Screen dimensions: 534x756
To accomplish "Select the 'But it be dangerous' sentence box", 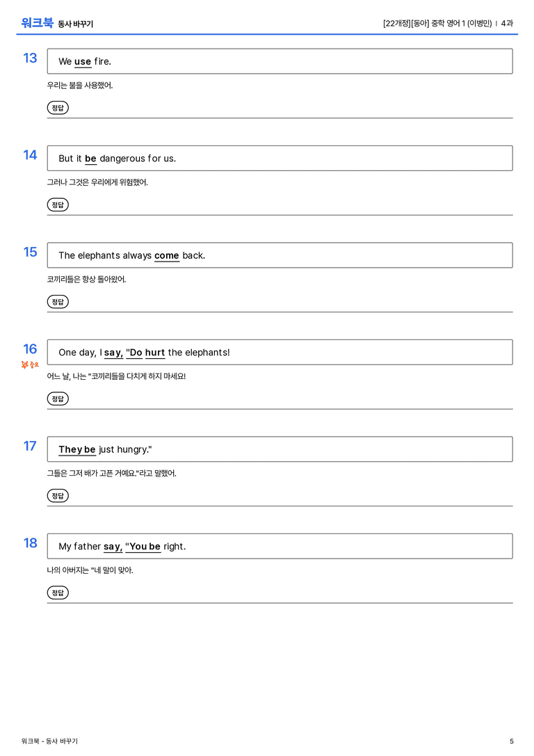I will [x=280, y=158].
